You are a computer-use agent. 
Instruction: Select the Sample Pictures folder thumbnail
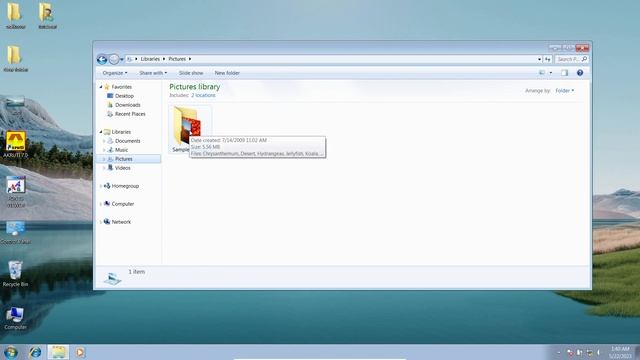point(188,126)
